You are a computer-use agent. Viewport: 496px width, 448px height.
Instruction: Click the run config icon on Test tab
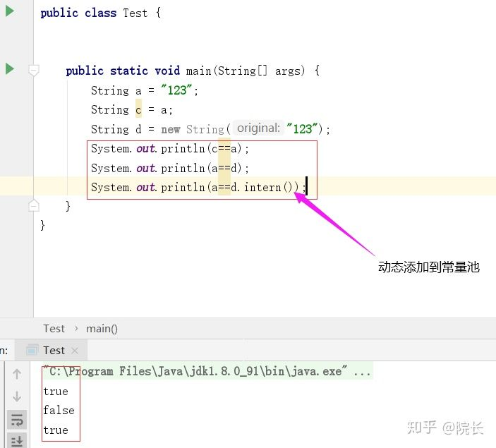coord(32,351)
